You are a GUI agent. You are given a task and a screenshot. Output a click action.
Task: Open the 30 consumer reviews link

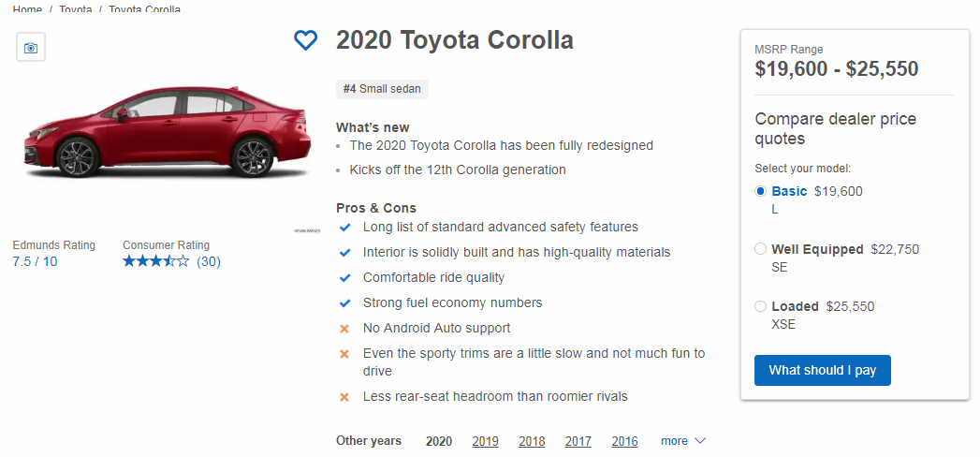pyautogui.click(x=209, y=262)
